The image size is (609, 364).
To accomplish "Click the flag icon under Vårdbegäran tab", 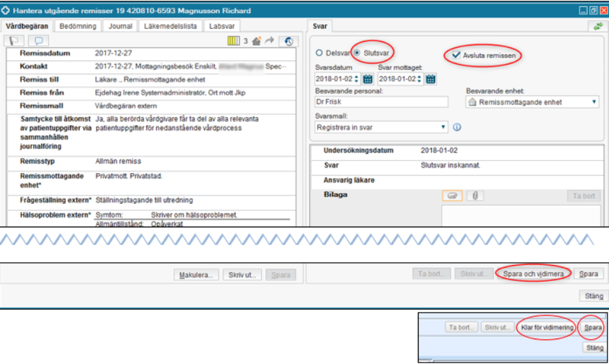I will pos(14,41).
